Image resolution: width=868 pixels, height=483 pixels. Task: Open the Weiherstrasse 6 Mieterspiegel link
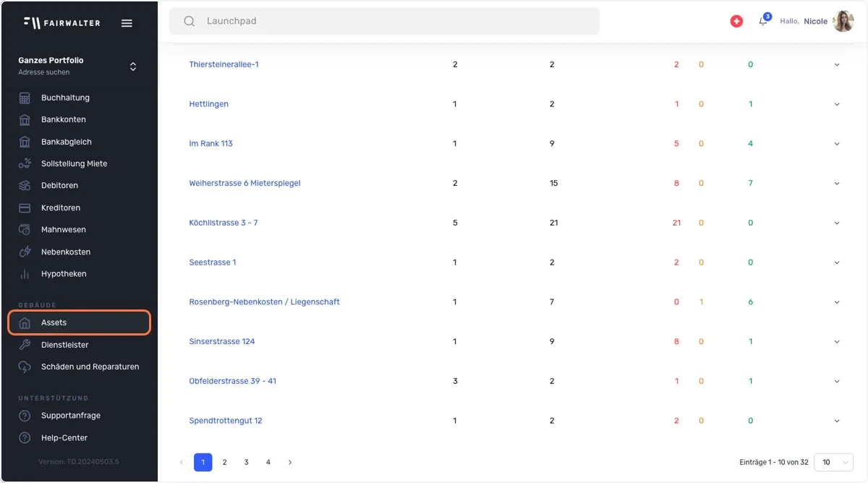[244, 183]
